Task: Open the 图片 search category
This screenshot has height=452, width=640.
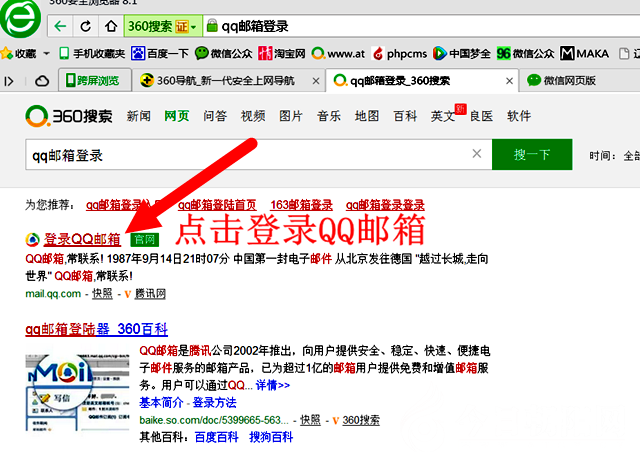Action: point(291,116)
